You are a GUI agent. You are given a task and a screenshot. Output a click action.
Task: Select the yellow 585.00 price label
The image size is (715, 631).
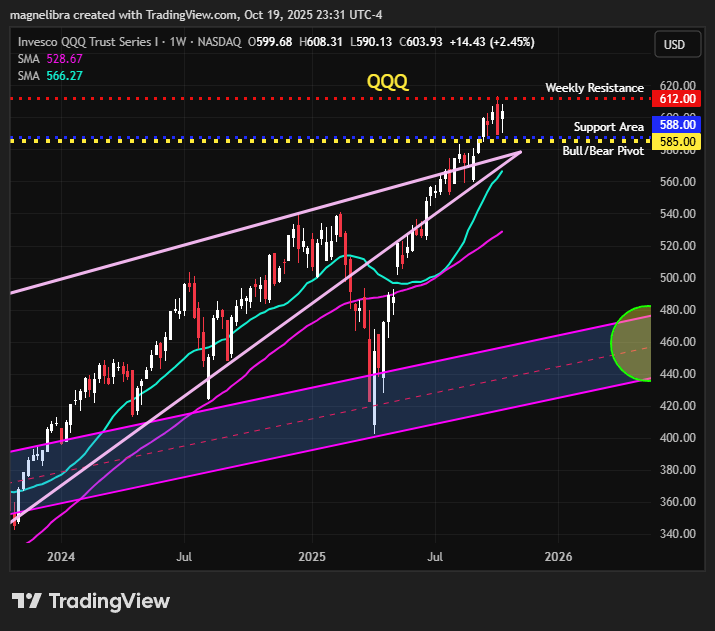coord(678,141)
